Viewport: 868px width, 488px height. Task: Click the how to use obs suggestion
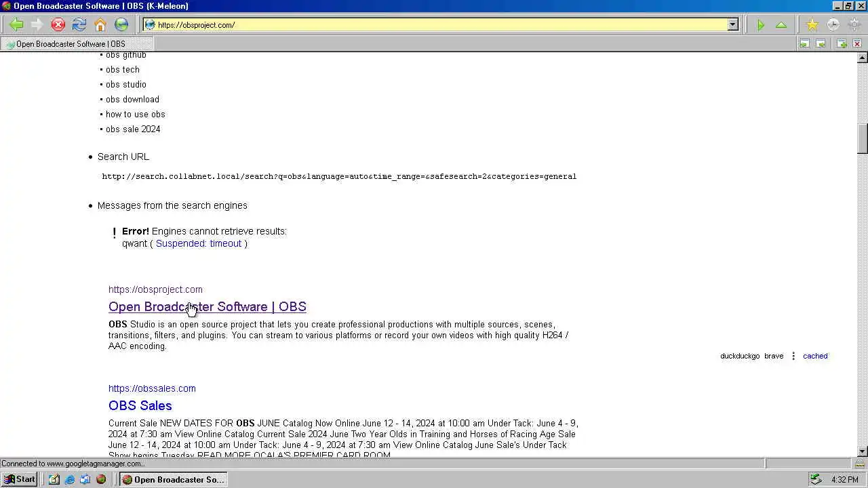coord(136,115)
